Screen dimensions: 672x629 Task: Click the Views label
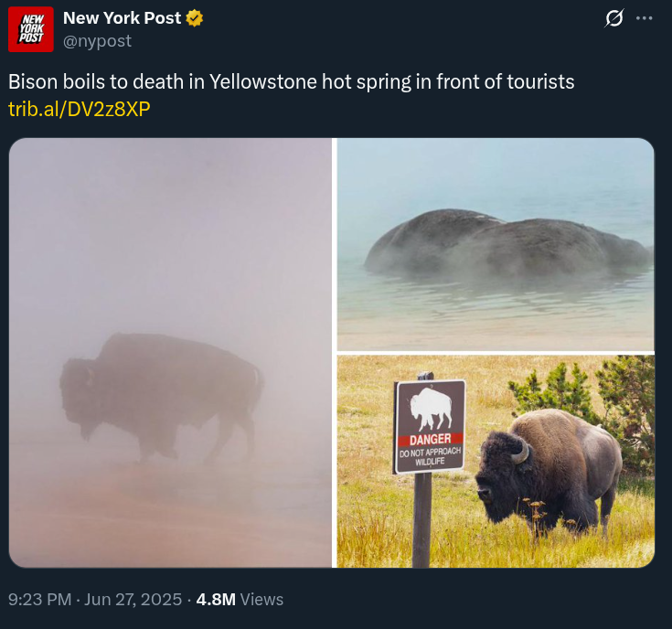point(261,600)
